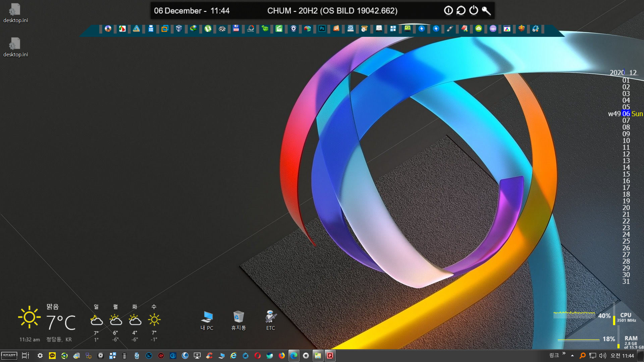Click the wrench settings icon in top bar
Screen dimensions: 644x362
click(x=486, y=11)
